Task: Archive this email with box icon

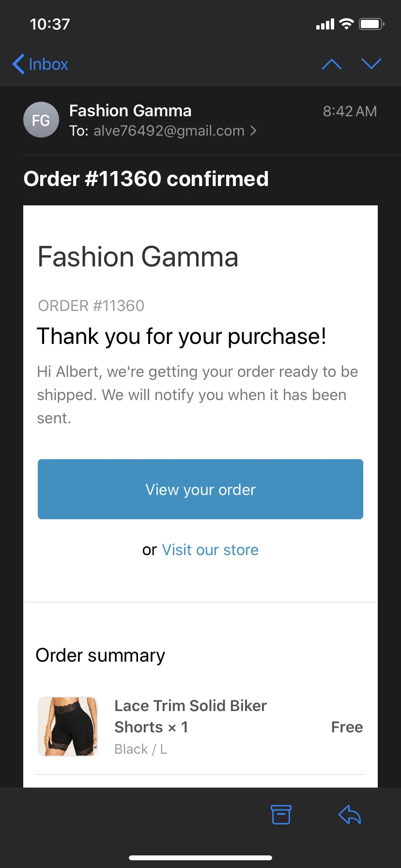Action: coord(281,815)
